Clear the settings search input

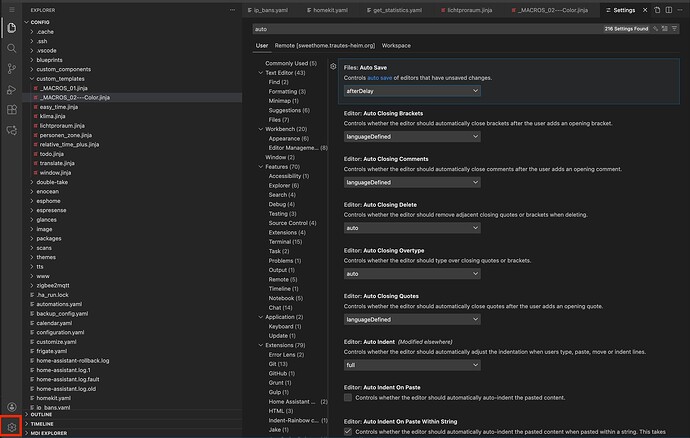[664, 29]
